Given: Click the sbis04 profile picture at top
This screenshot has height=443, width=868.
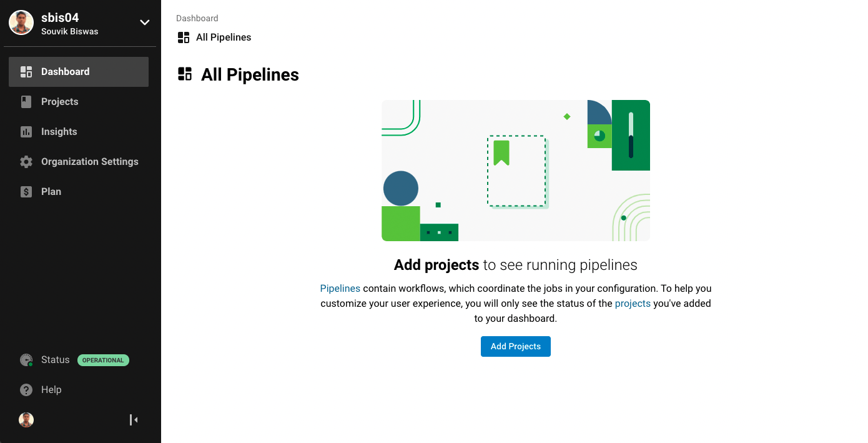Looking at the screenshot, I should coord(21,22).
